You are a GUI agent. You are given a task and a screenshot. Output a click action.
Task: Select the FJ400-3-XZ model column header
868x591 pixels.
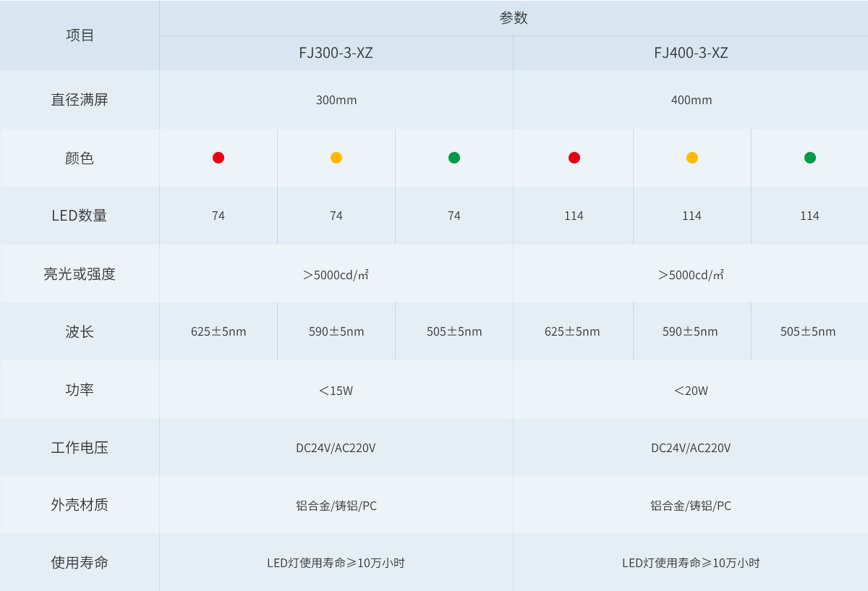(691, 53)
